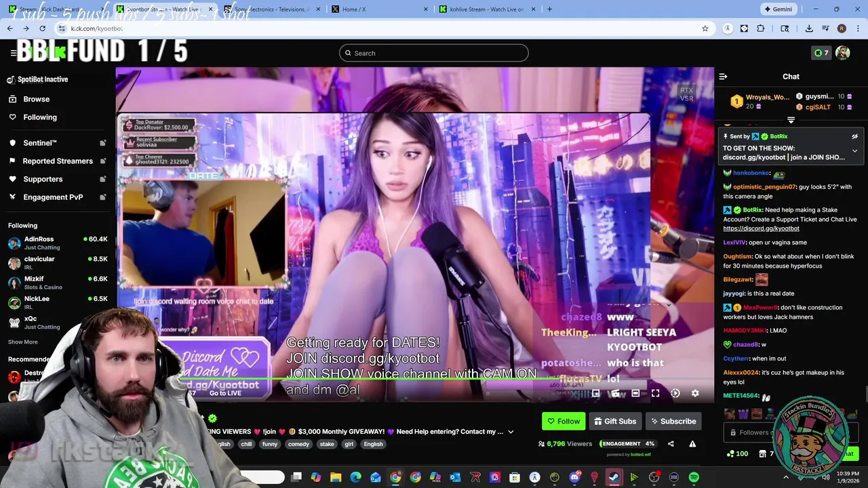This screenshot has height=488, width=868.
Task: Click the English tag
Action: click(373, 444)
